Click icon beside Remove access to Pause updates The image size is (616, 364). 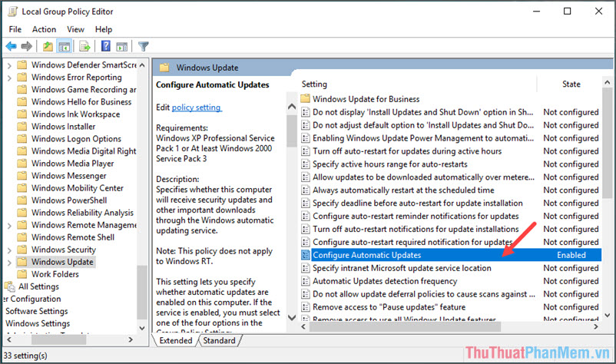[x=305, y=307]
